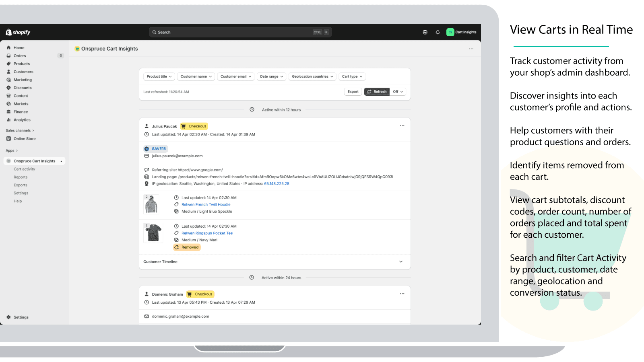Open Settings in app submenu
This screenshot has height=362, width=644.
pyautogui.click(x=21, y=193)
